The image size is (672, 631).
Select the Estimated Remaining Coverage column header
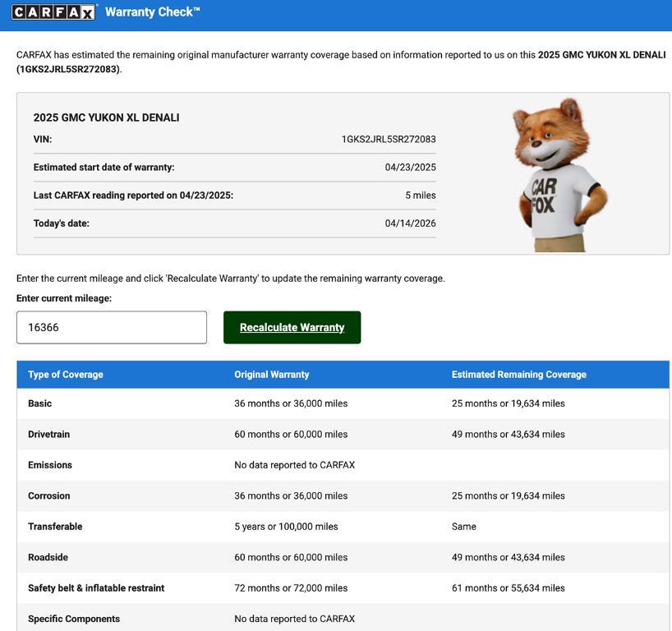518,375
